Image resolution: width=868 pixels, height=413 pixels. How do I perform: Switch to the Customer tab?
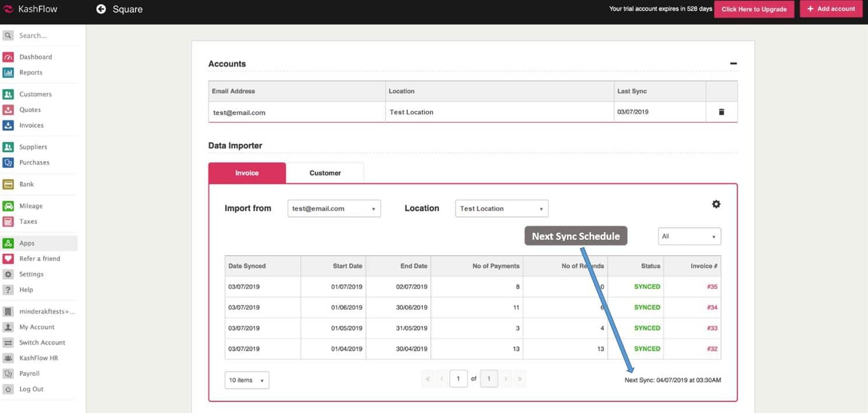[x=325, y=173]
